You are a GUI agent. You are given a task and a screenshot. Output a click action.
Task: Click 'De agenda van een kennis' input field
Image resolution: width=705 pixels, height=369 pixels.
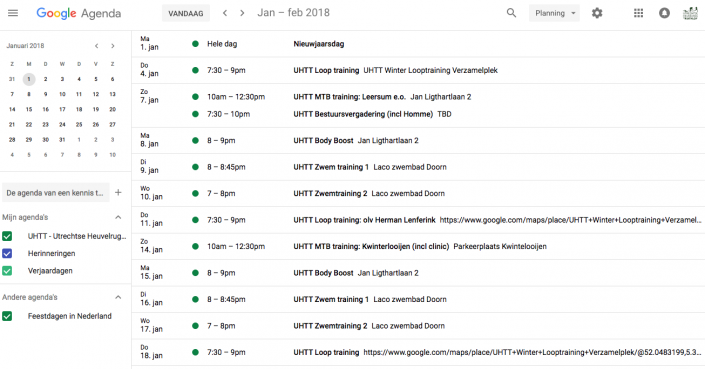point(55,192)
